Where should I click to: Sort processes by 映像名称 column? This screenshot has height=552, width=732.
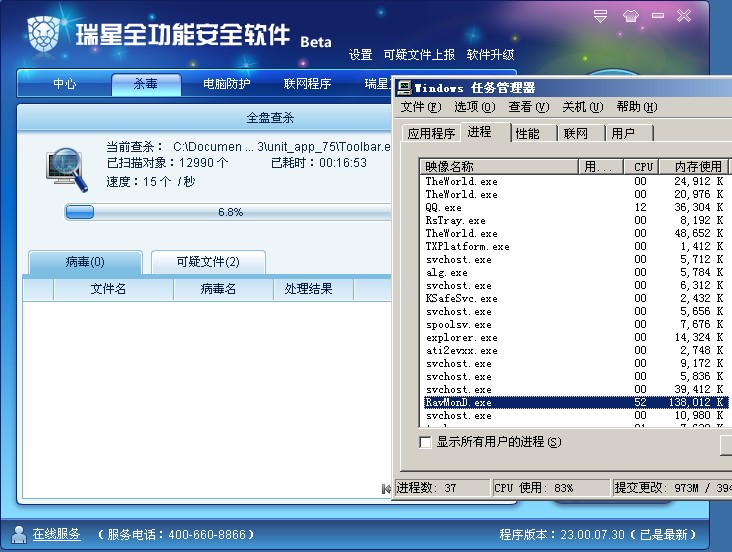coord(499,167)
